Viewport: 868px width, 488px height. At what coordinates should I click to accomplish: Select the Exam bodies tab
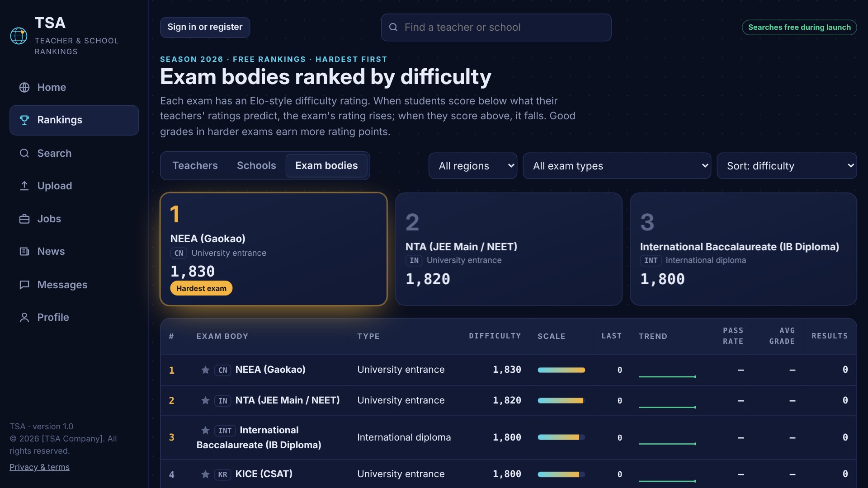(326, 165)
